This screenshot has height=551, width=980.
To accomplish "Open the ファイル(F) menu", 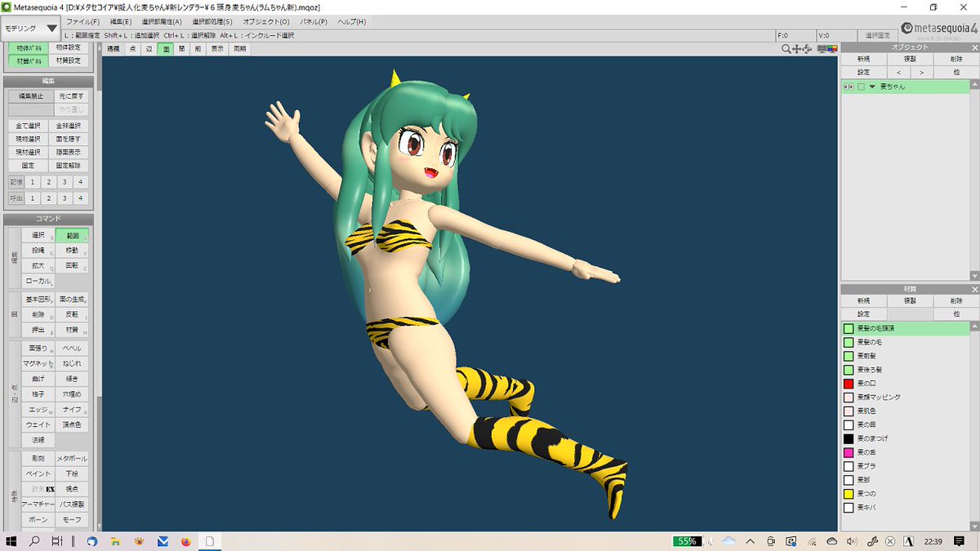I will (82, 21).
